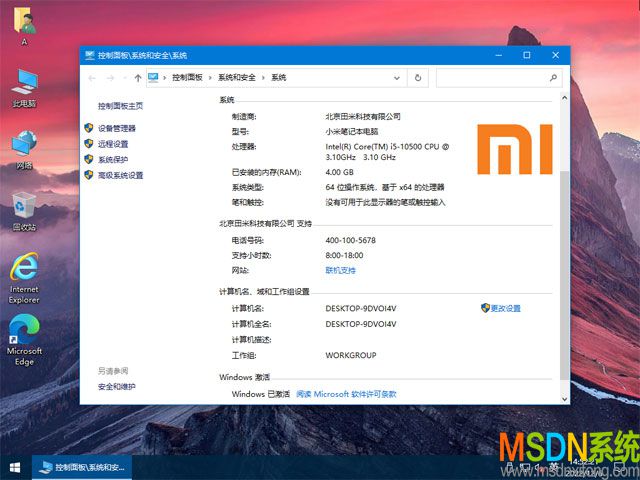Select 控制面板 in the breadcrumb
Screen dimensions: 640x480
[x=187, y=78]
